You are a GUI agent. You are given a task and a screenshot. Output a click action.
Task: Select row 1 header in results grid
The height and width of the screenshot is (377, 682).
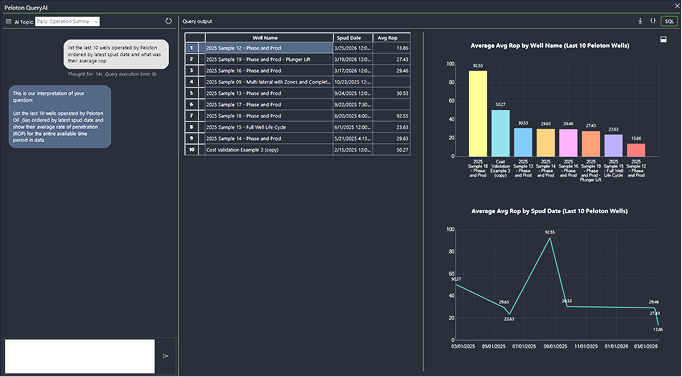pyautogui.click(x=191, y=48)
